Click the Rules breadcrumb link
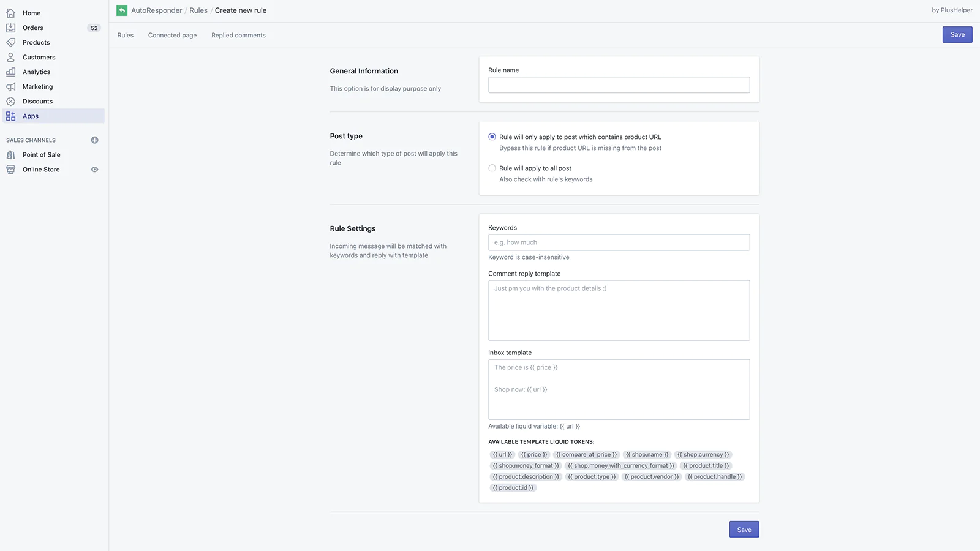The width and height of the screenshot is (980, 551). click(x=198, y=10)
